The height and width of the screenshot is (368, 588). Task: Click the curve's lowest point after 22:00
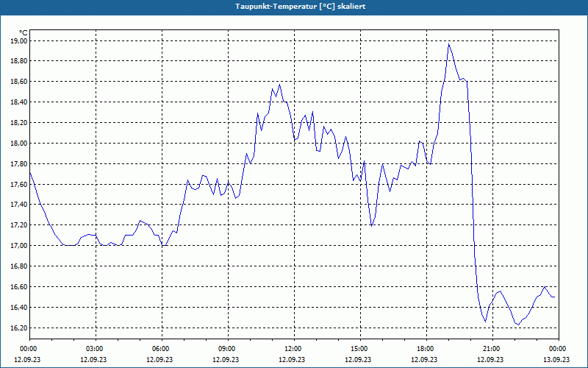click(519, 325)
